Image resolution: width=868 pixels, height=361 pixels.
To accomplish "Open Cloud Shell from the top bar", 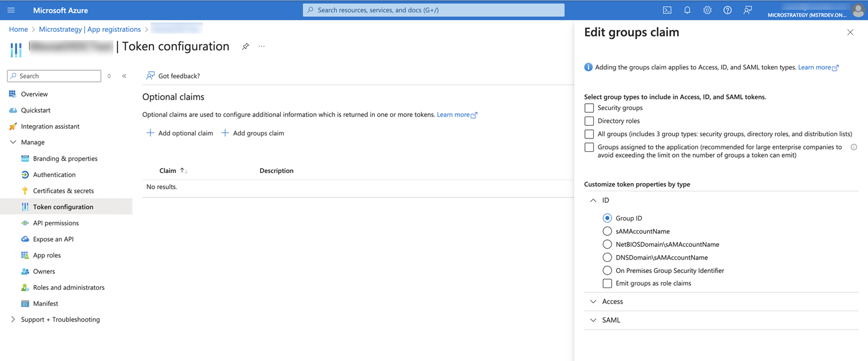I will tap(667, 10).
